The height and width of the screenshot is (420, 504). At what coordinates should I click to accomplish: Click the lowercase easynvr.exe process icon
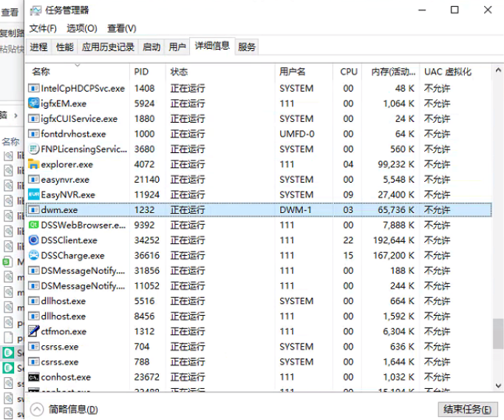34,180
